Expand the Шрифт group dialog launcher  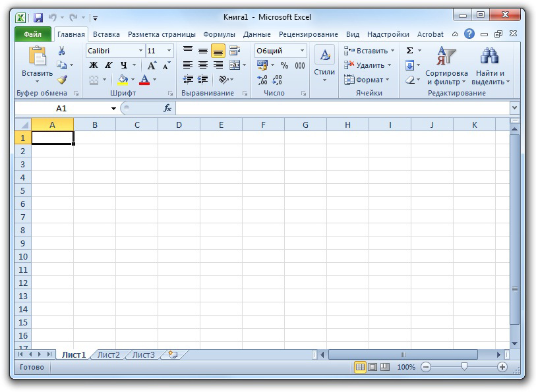[170, 93]
